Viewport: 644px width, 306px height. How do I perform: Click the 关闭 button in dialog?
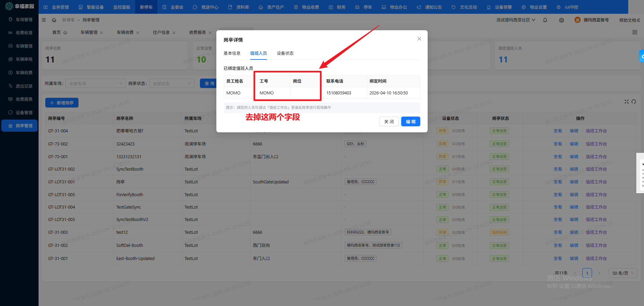click(x=389, y=122)
